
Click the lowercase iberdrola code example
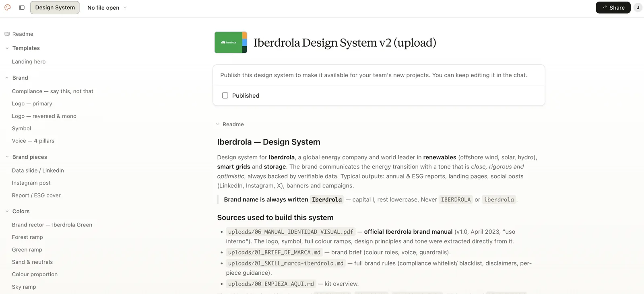tap(499, 199)
